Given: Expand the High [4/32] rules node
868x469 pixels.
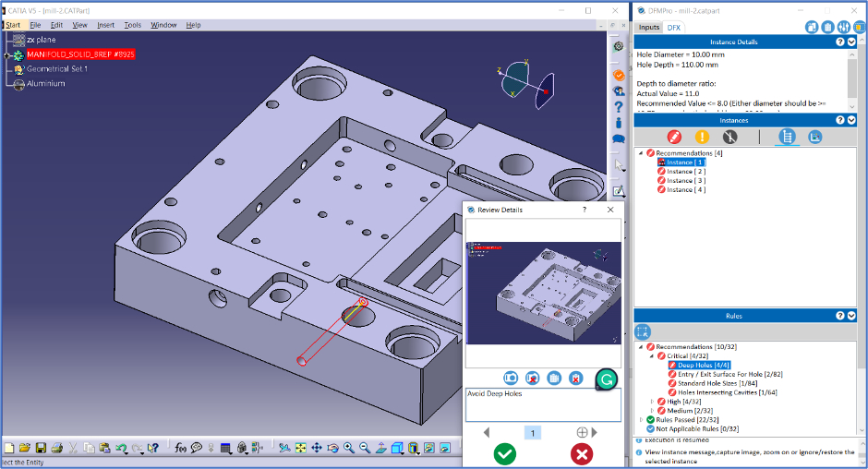Looking at the screenshot, I should [652, 402].
